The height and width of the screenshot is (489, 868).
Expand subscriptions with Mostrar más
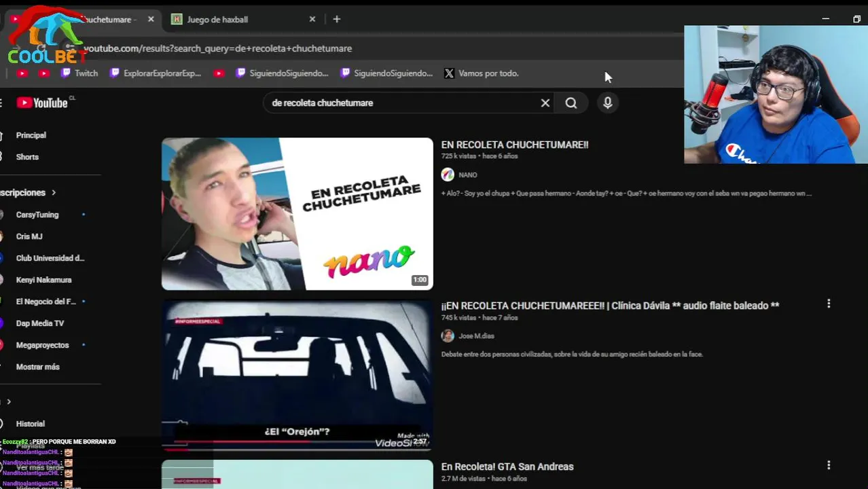click(x=37, y=367)
